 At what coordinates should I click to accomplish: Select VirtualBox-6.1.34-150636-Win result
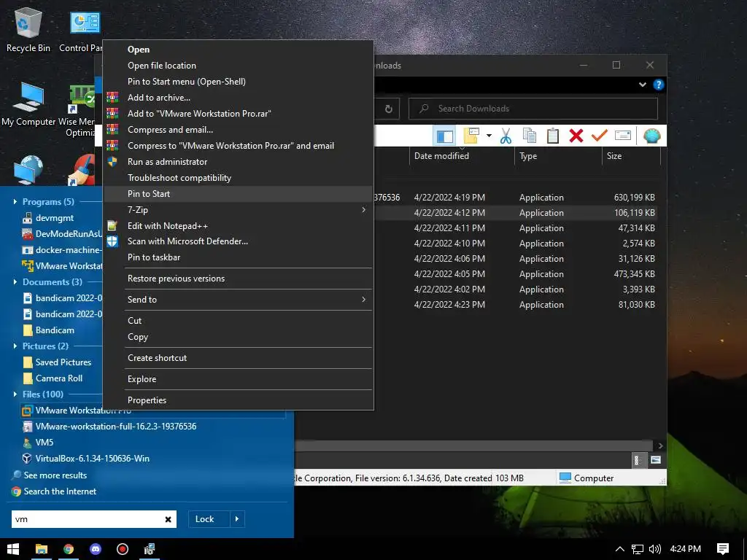pyautogui.click(x=93, y=459)
